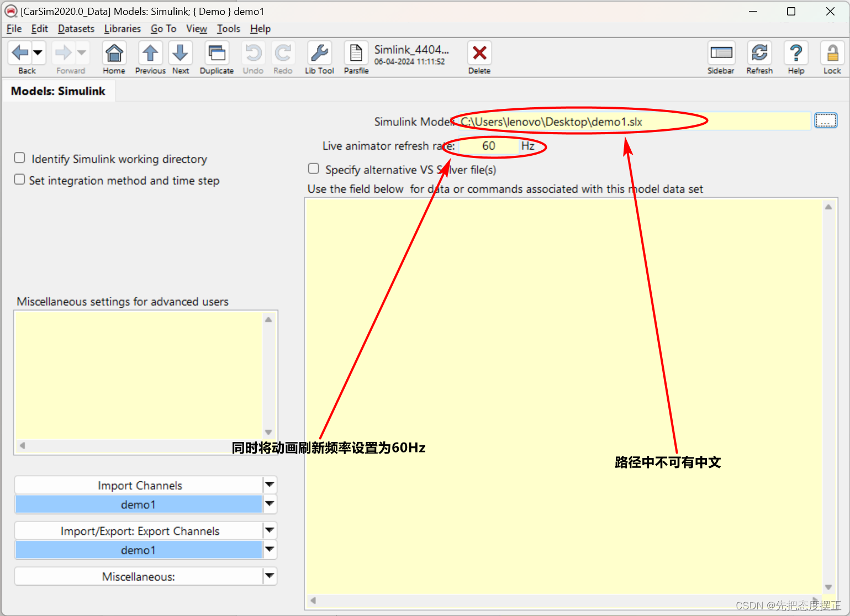The width and height of the screenshot is (850, 616).
Task: Click scroll-up arrow in commands text area
Action: click(x=828, y=207)
